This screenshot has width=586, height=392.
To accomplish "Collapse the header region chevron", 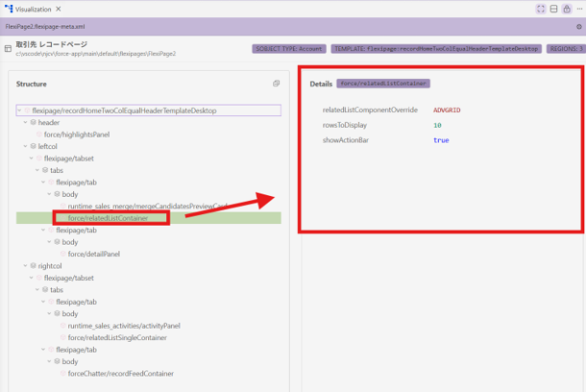I will (x=25, y=123).
